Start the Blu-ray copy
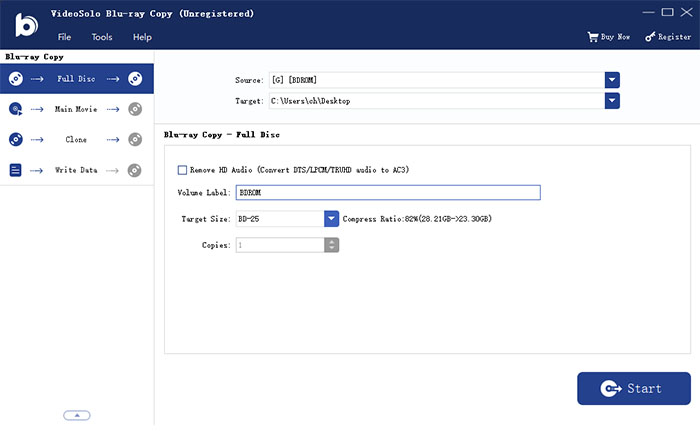This screenshot has height=432, width=700. [634, 388]
